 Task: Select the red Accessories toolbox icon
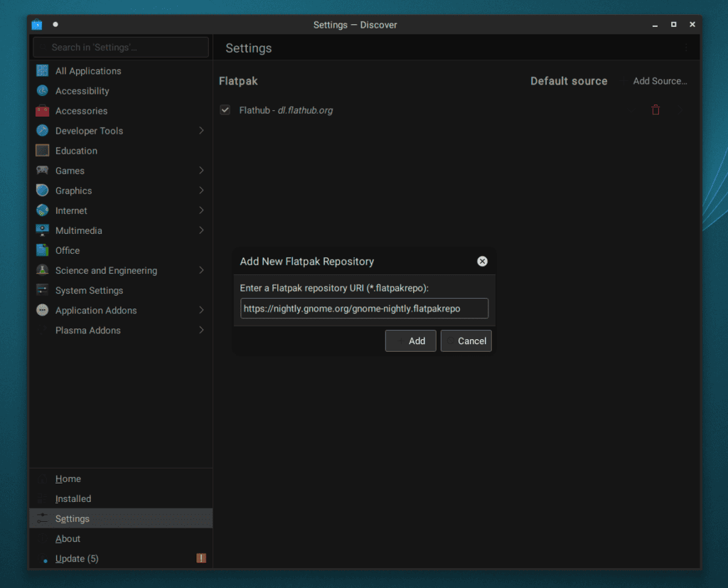(x=43, y=111)
